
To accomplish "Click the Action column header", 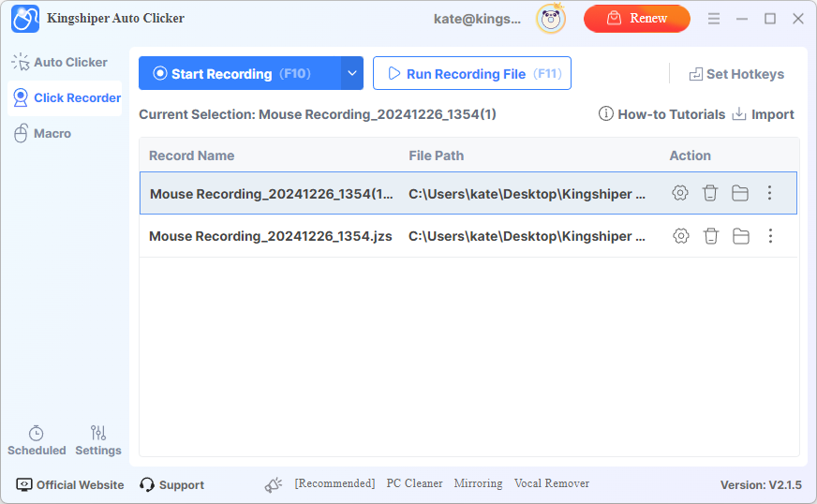I will pos(690,156).
